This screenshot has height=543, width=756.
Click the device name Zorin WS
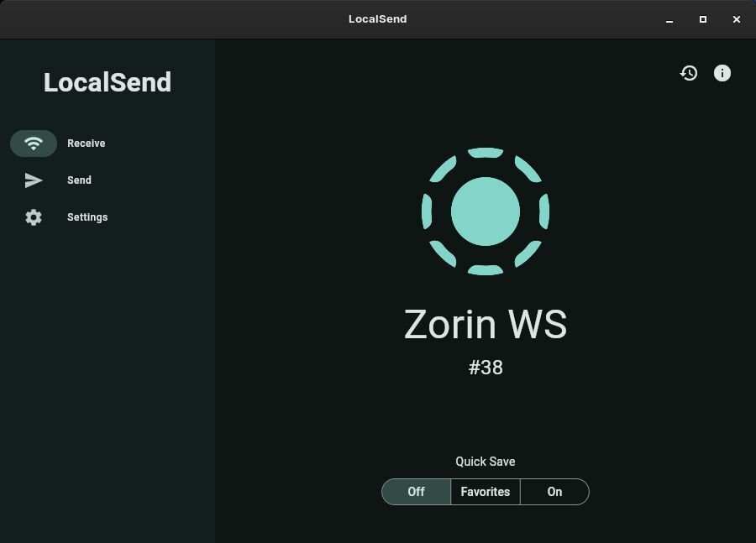(x=485, y=324)
